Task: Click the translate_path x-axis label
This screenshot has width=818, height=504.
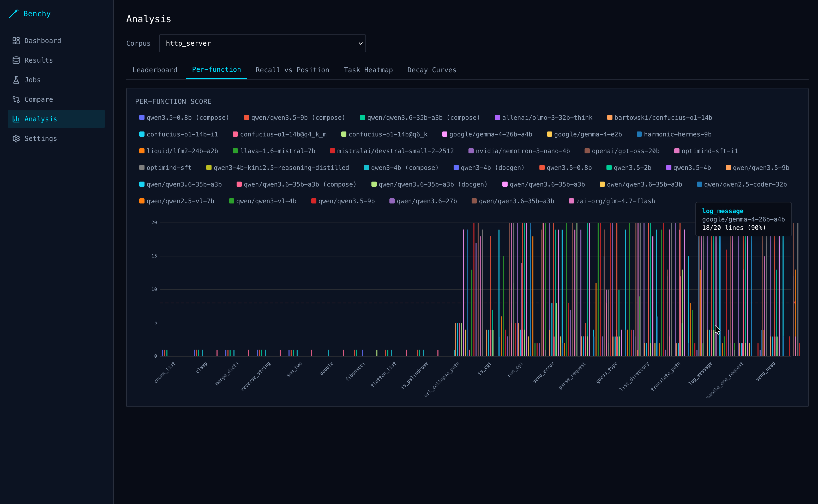Action: coord(666,376)
